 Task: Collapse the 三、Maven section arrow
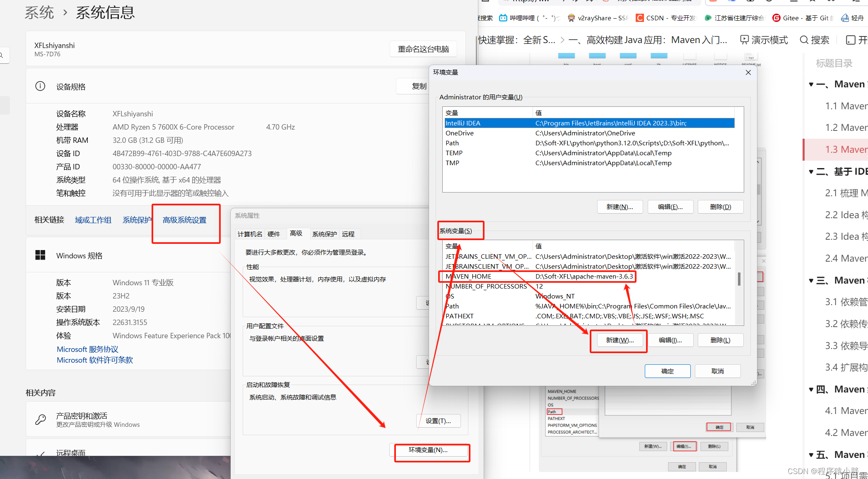(x=811, y=281)
